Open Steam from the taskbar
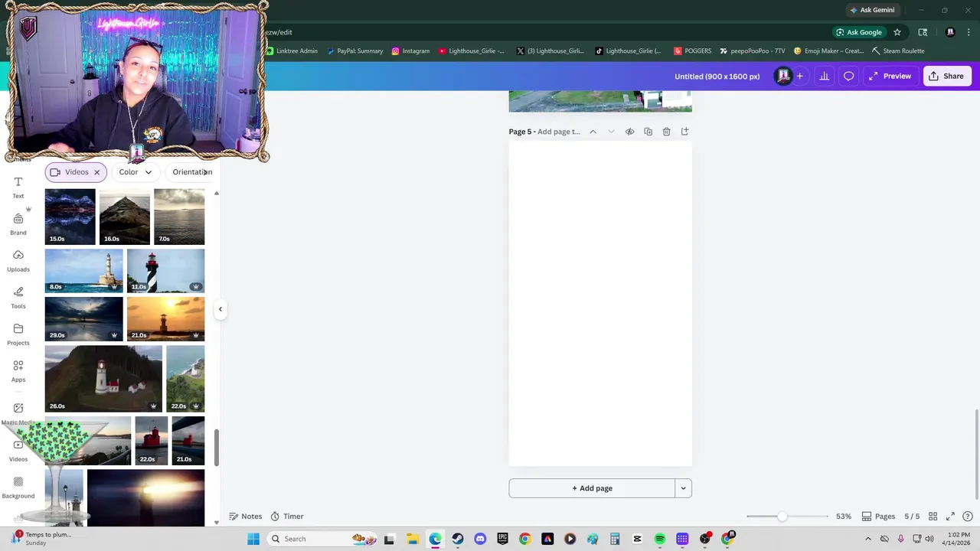The height and width of the screenshot is (551, 980). pos(458,539)
